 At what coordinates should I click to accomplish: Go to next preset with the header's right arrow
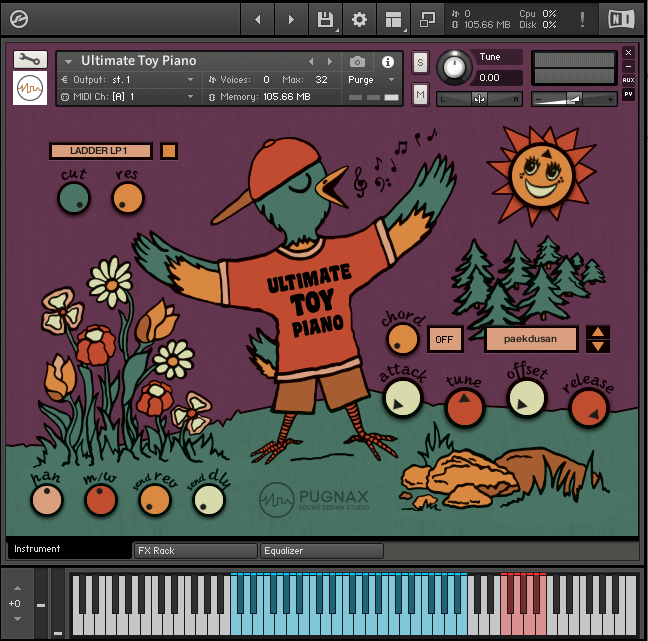(291, 19)
